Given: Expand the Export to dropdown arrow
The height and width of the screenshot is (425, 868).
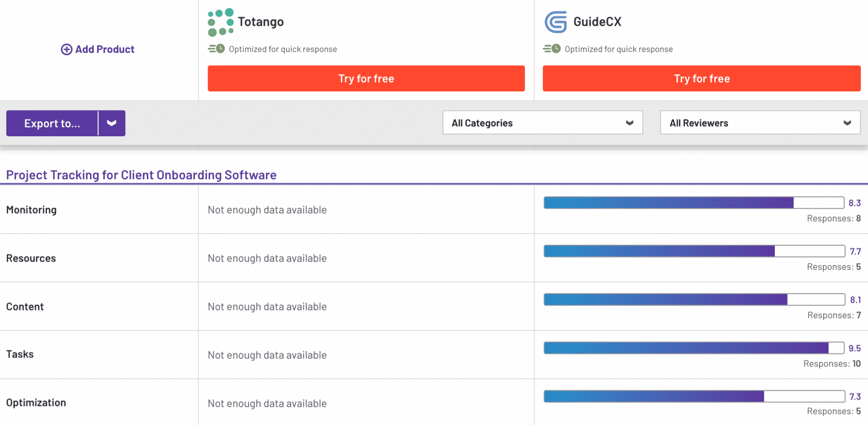Looking at the screenshot, I should (112, 123).
